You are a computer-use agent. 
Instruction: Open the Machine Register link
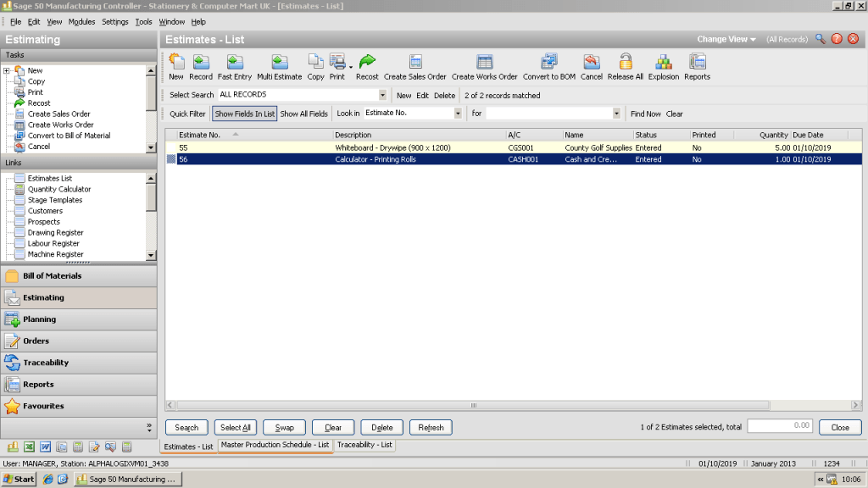[x=55, y=254]
